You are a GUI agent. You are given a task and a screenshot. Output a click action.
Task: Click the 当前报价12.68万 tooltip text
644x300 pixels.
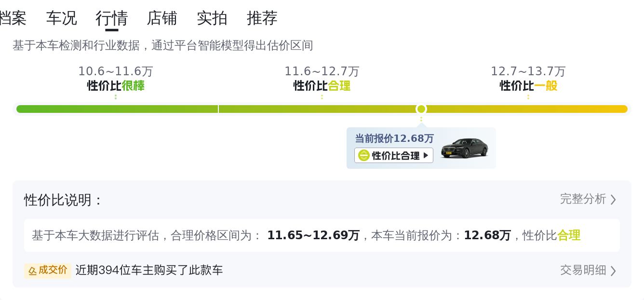(394, 138)
